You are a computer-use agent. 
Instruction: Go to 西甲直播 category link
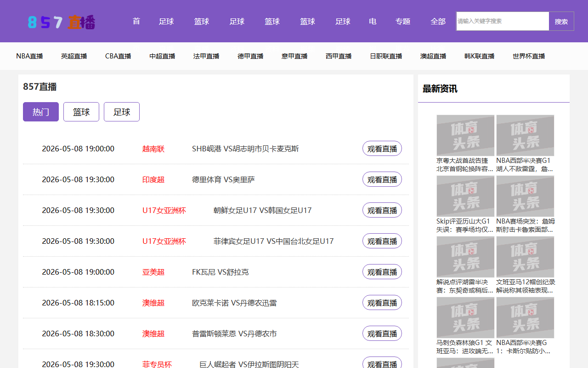[x=339, y=56]
